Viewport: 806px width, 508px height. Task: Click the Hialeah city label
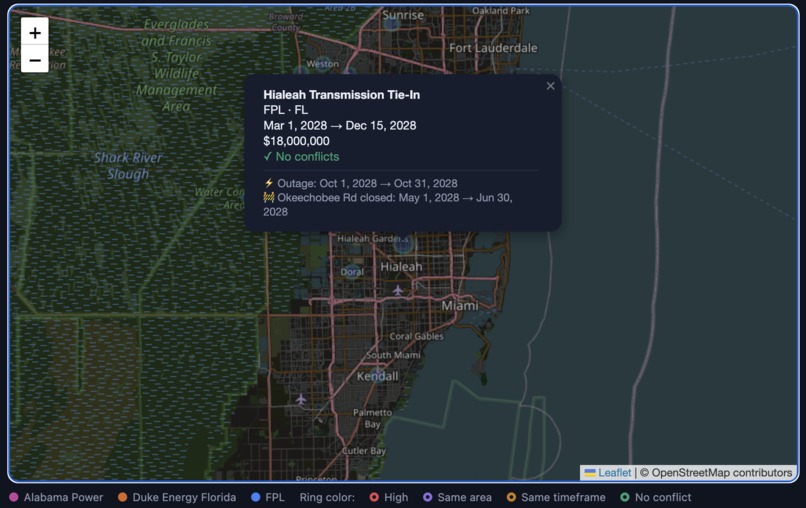[401, 267]
